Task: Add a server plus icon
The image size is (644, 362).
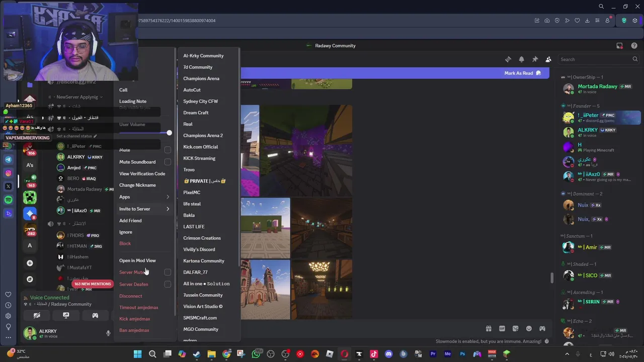Action: coord(30,263)
